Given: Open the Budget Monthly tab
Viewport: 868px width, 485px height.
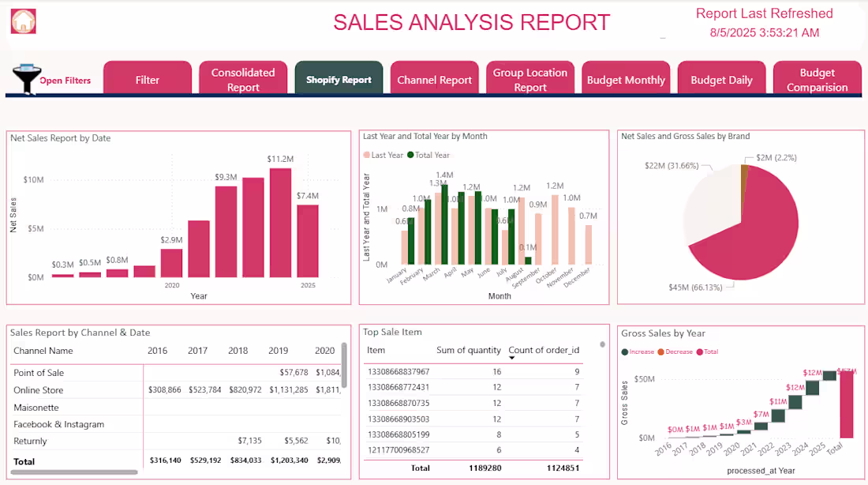Looking at the screenshot, I should coord(626,79).
